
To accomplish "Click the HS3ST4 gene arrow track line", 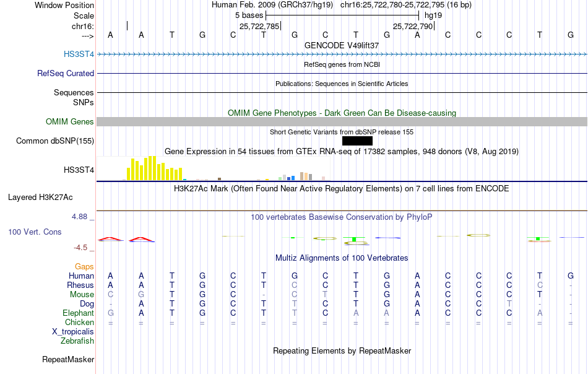I will [x=342, y=54].
